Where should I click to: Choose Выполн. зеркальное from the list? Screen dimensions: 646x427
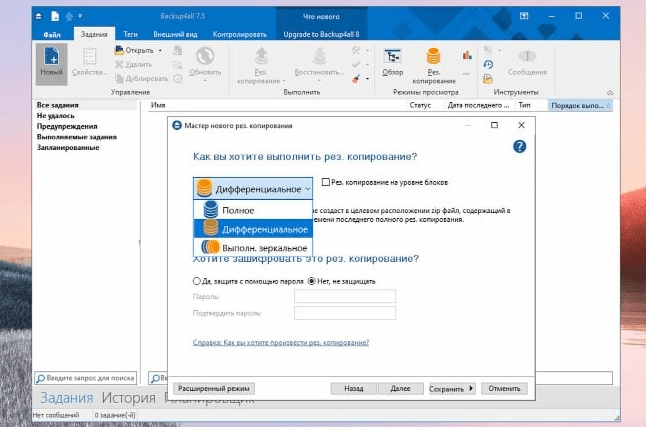(253, 247)
